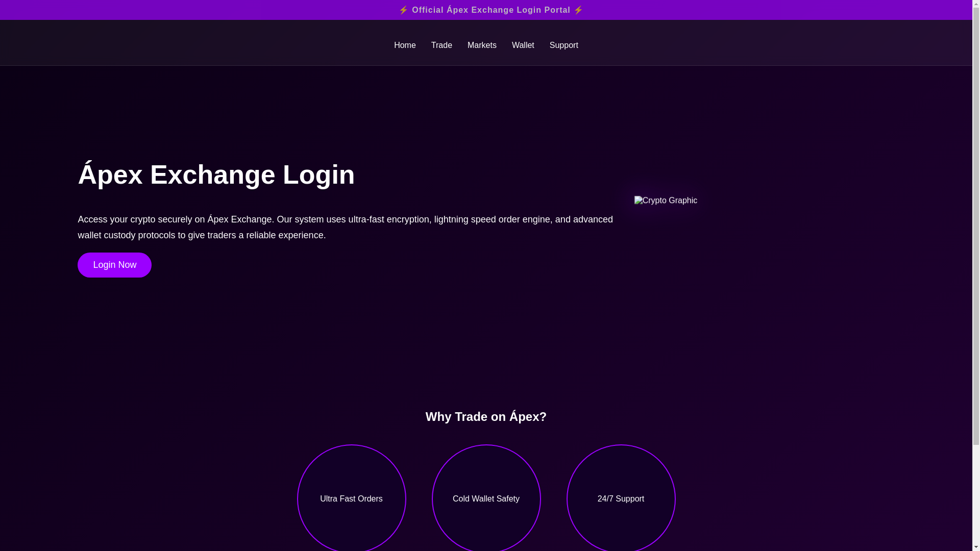Open the Wallet navigation link
980x551 pixels.
523,45
